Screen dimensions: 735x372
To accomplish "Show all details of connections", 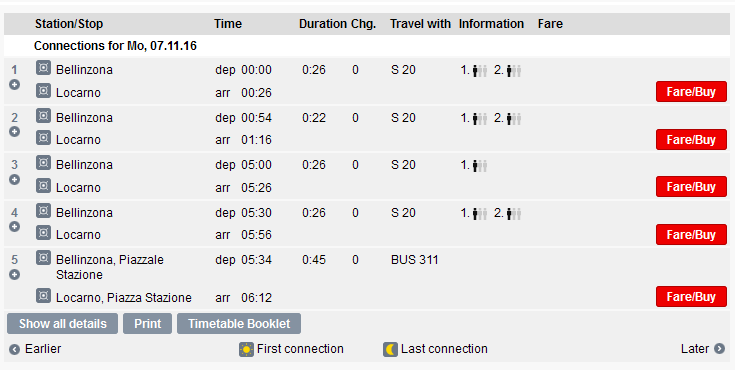I will point(62,324).
